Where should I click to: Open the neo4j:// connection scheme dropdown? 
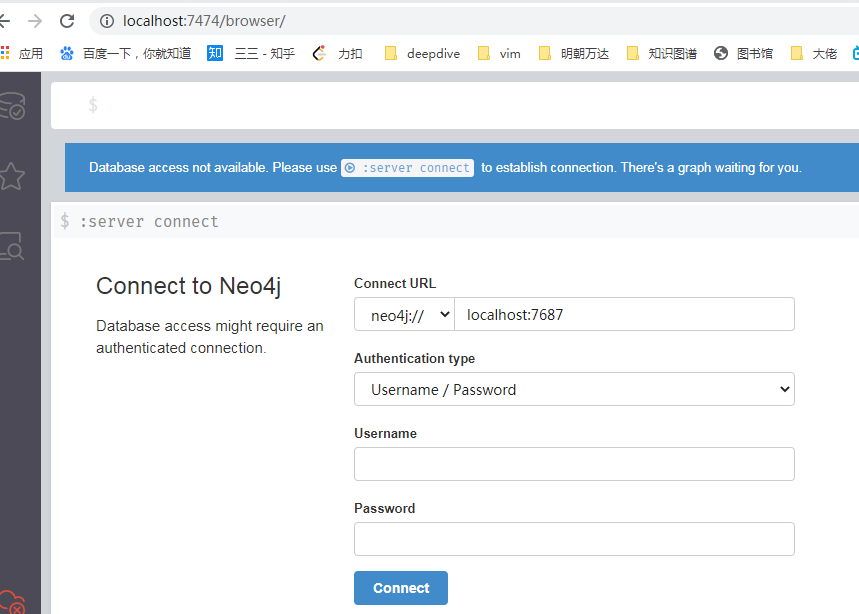pos(404,313)
